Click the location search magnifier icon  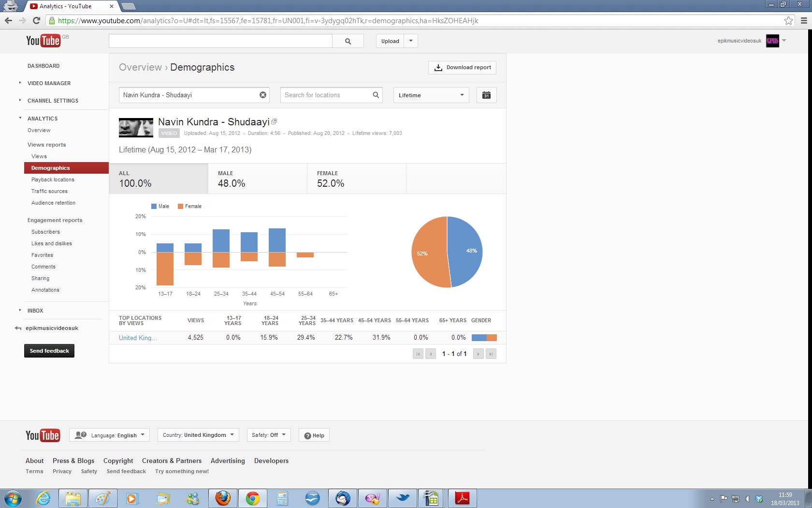[x=376, y=95]
